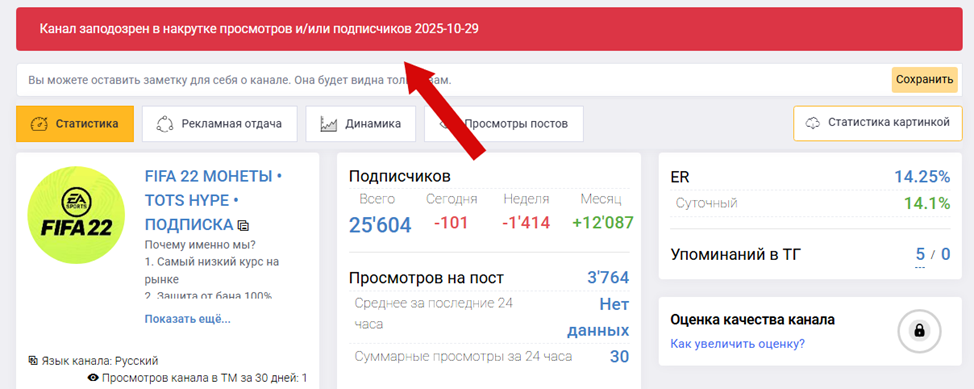
Task: Open the FIFA 22 МОНЕТЫ channel title link
Action: [213, 200]
